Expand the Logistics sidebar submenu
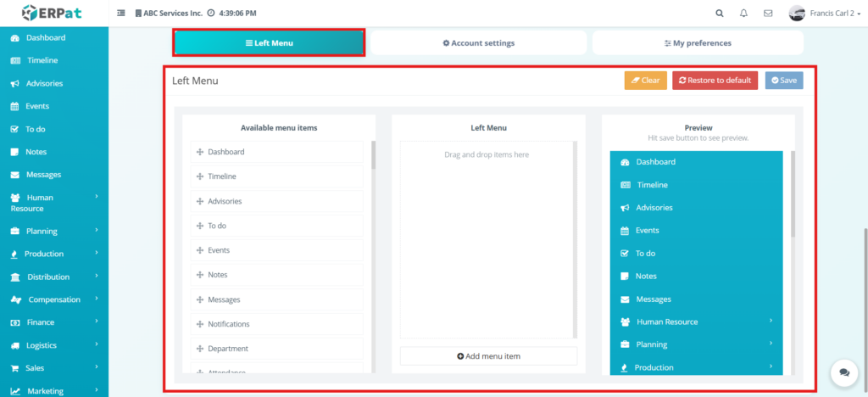The image size is (868, 397). (53, 345)
